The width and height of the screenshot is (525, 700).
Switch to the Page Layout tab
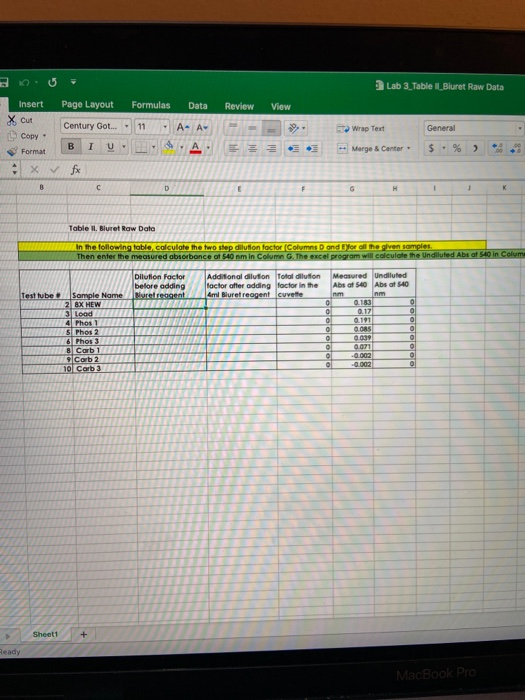point(88,104)
